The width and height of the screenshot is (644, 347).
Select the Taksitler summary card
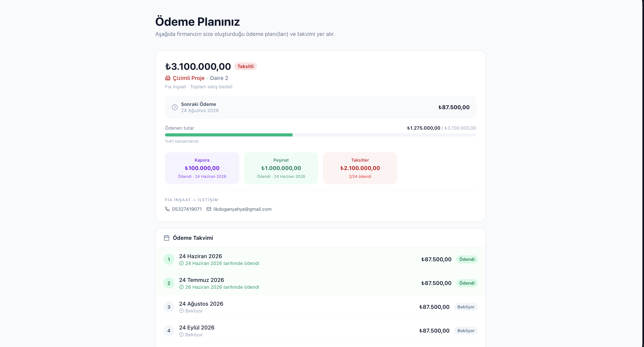[x=360, y=168]
